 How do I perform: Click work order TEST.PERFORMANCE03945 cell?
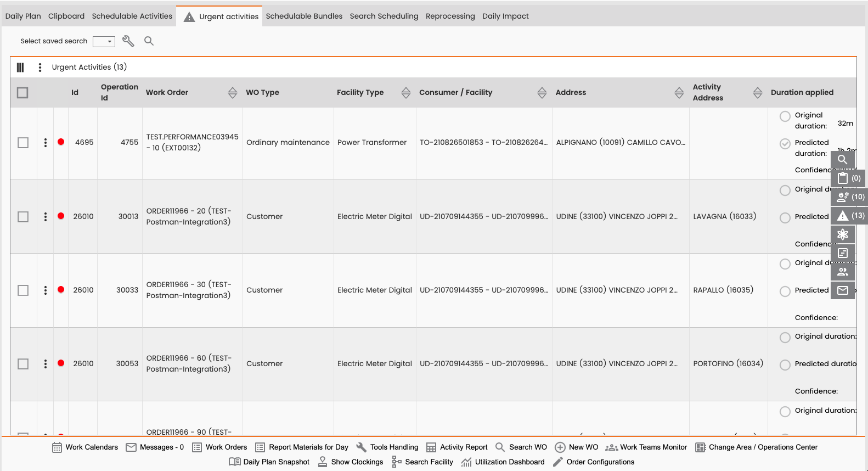click(x=193, y=142)
